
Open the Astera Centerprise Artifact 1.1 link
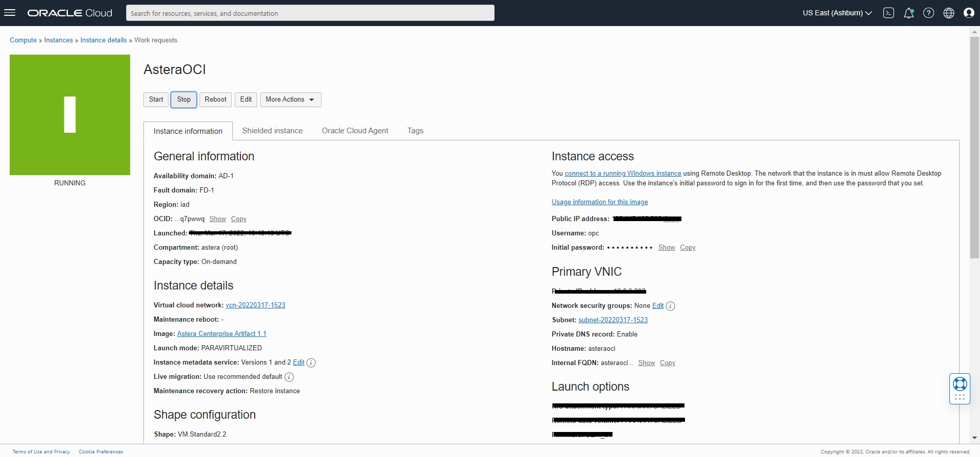[x=222, y=334]
